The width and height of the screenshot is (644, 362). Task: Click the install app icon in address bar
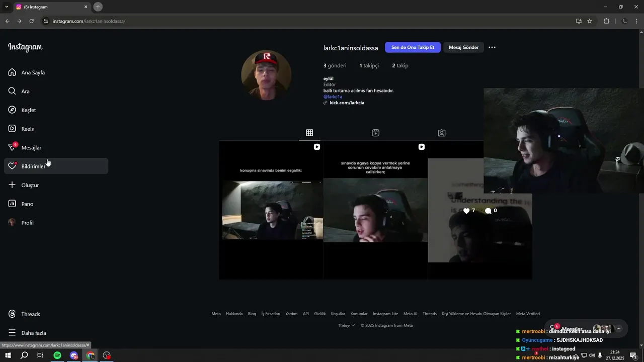point(579,21)
